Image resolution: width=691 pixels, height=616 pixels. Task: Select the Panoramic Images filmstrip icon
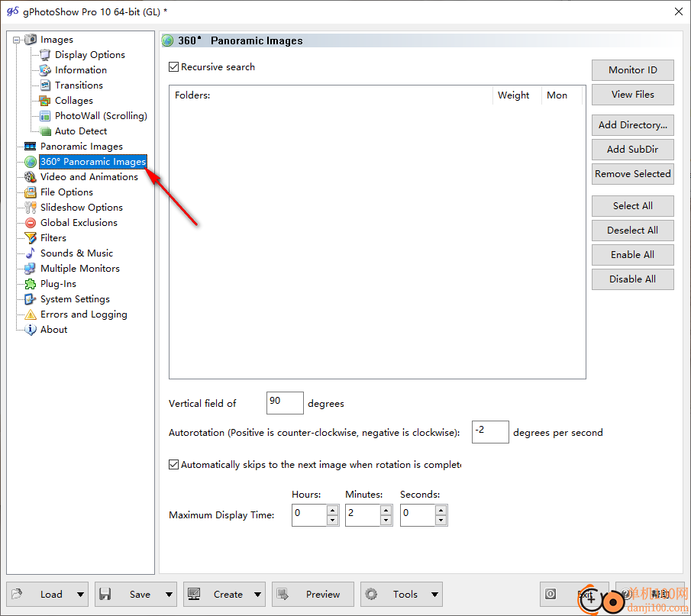tap(31, 147)
